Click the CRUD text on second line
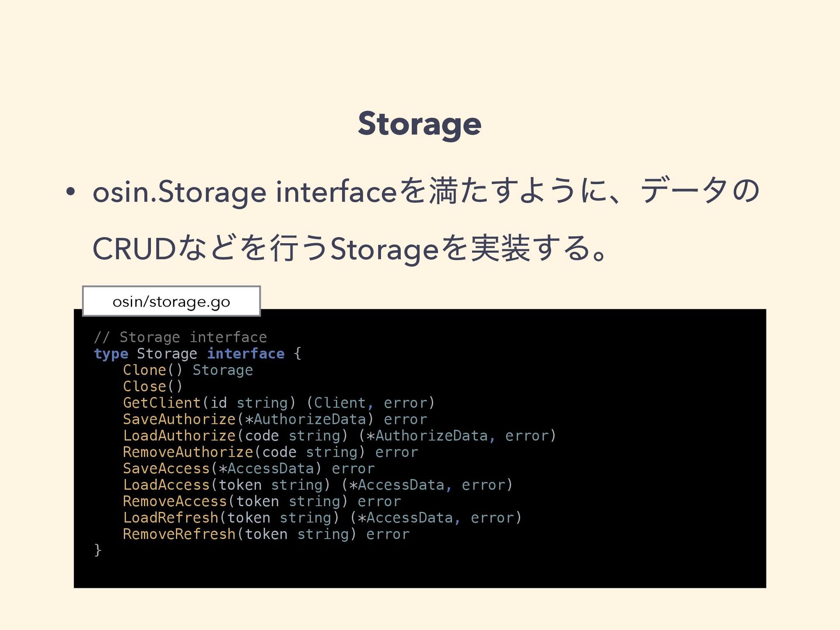840x630 pixels. [x=134, y=249]
